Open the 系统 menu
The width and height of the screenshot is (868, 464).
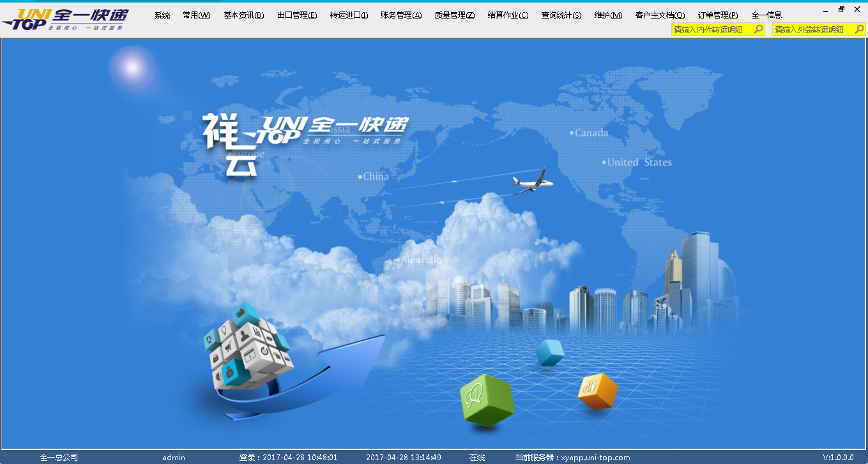click(x=162, y=15)
